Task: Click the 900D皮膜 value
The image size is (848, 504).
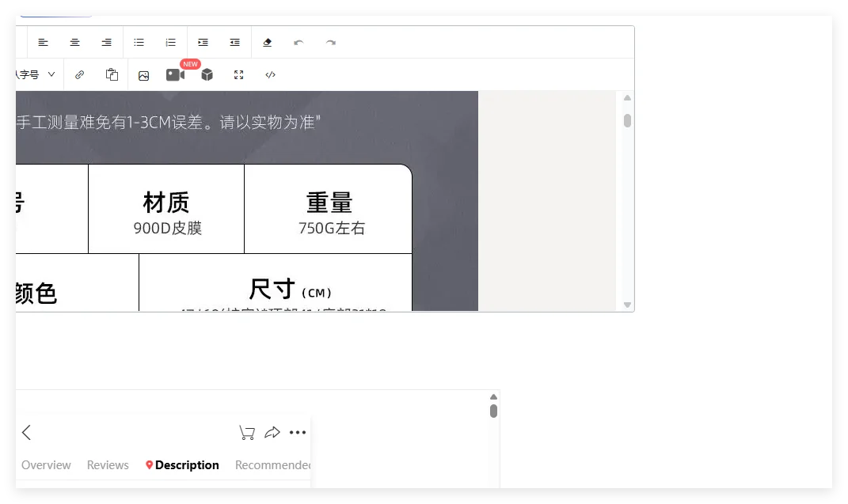Action: point(168,228)
